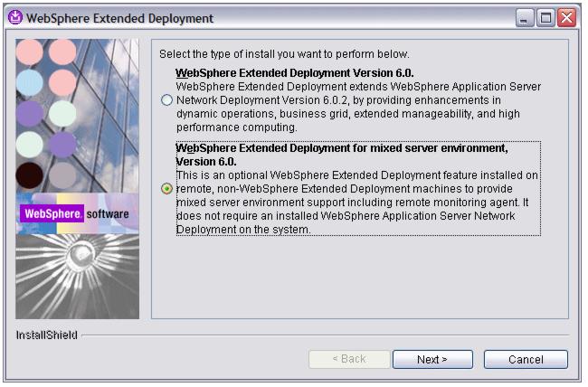Viewport: 588px width, 387px height.
Task: Click the 'performance computing.' description line
Action: (x=237, y=127)
